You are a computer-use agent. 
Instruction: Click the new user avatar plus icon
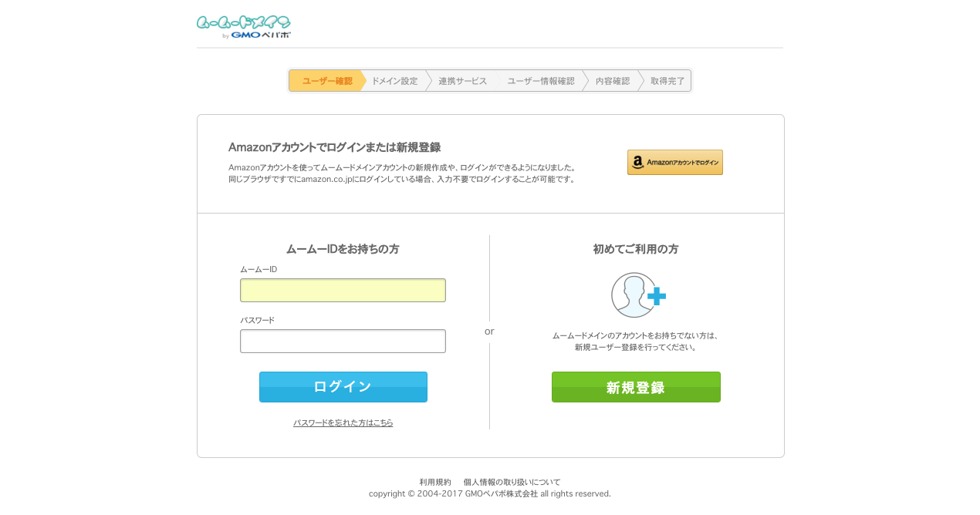coord(638,295)
